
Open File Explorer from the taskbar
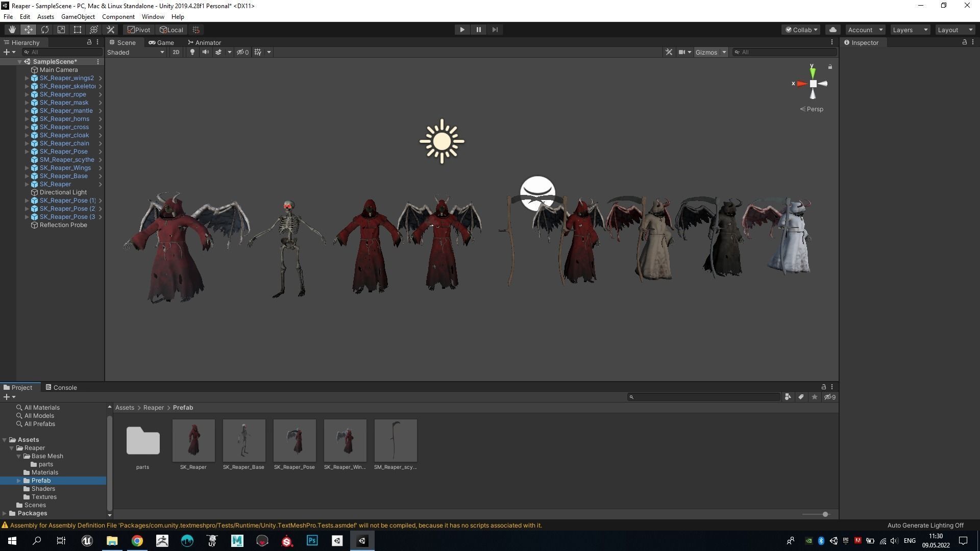tap(112, 541)
